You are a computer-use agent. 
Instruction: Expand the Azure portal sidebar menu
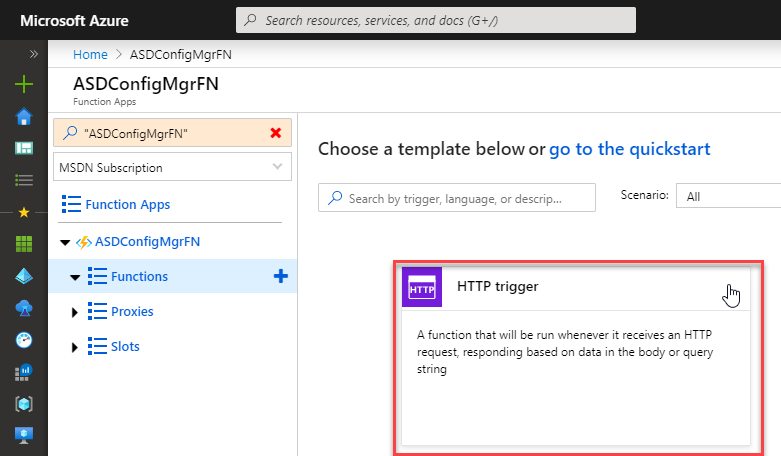point(33,54)
